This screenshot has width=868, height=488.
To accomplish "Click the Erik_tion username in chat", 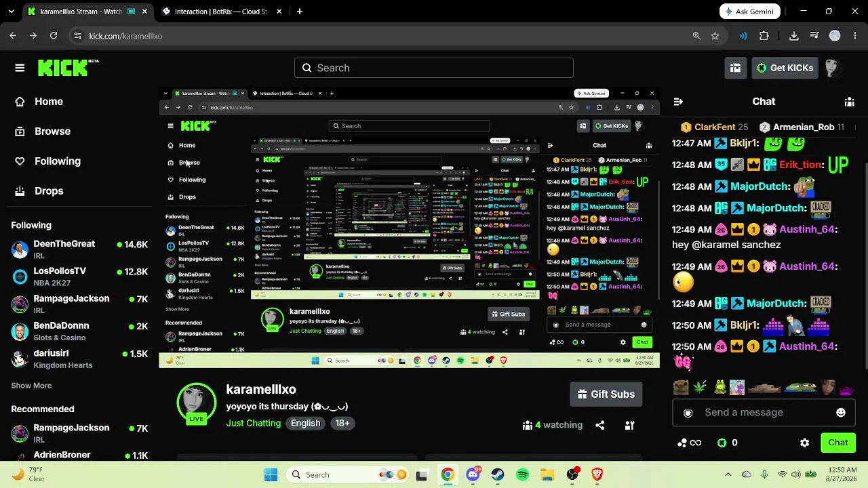I will coord(801,165).
